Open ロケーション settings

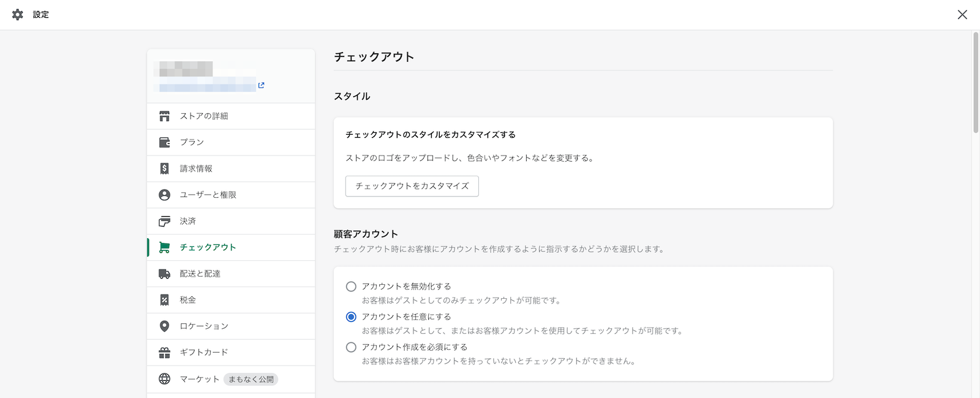[x=231, y=326]
